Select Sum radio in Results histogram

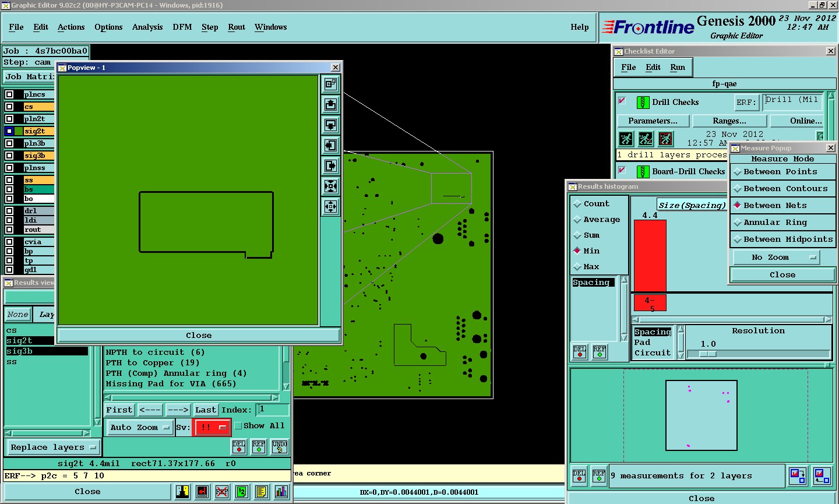[586, 235]
